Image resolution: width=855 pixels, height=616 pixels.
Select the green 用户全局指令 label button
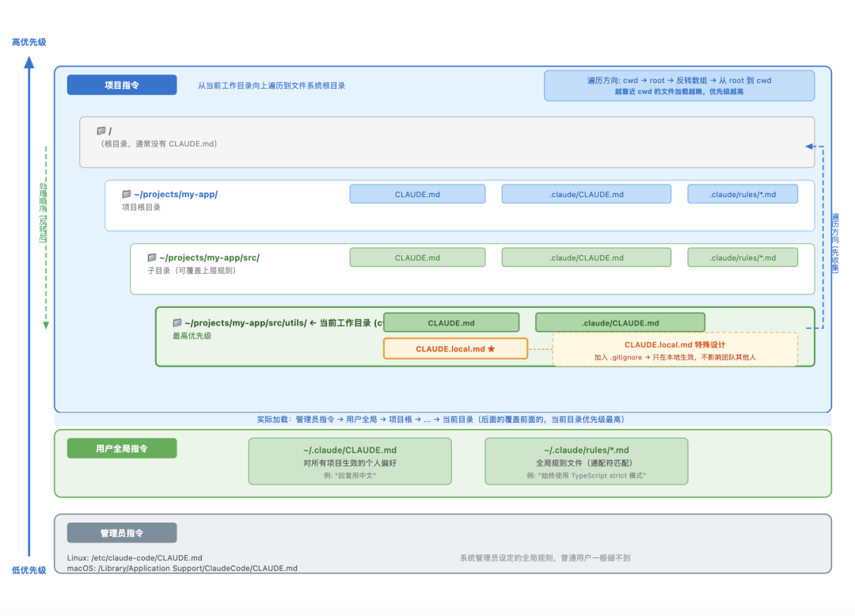(122, 448)
